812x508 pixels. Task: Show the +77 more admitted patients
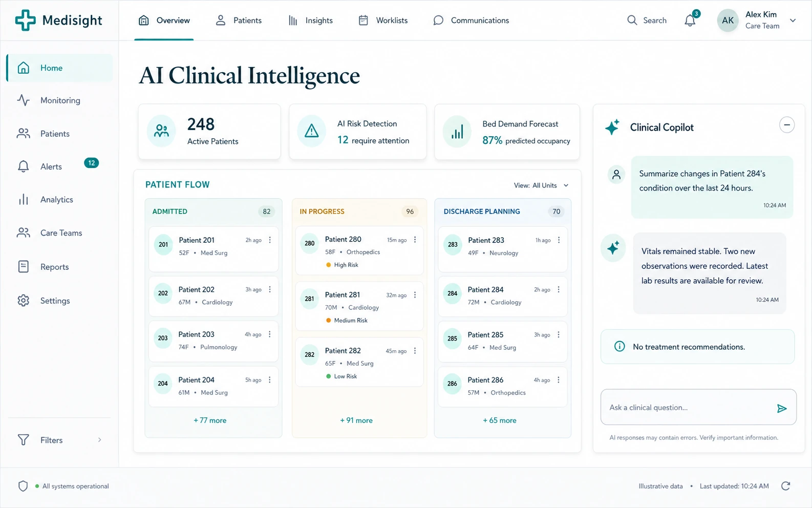pyautogui.click(x=210, y=420)
